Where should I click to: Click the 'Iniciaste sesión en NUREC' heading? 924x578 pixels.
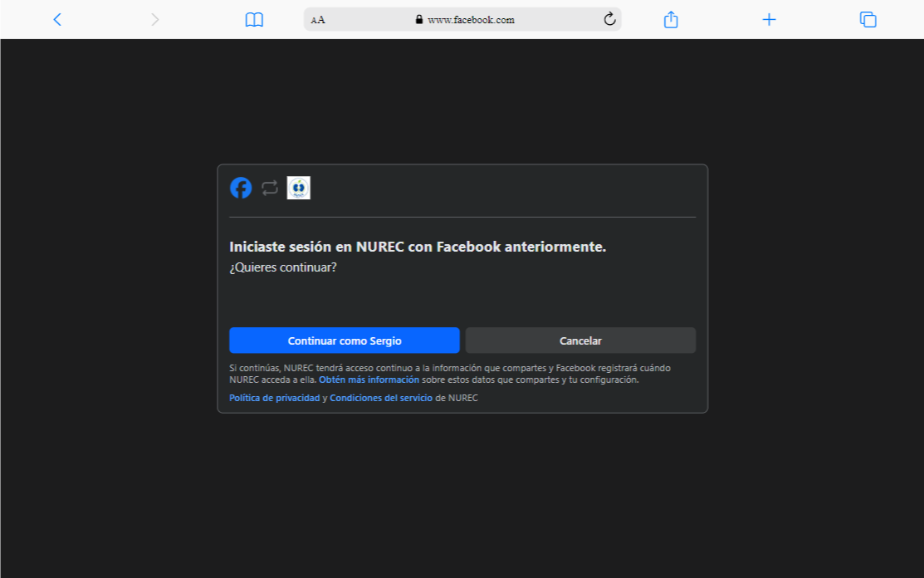pyautogui.click(x=418, y=247)
